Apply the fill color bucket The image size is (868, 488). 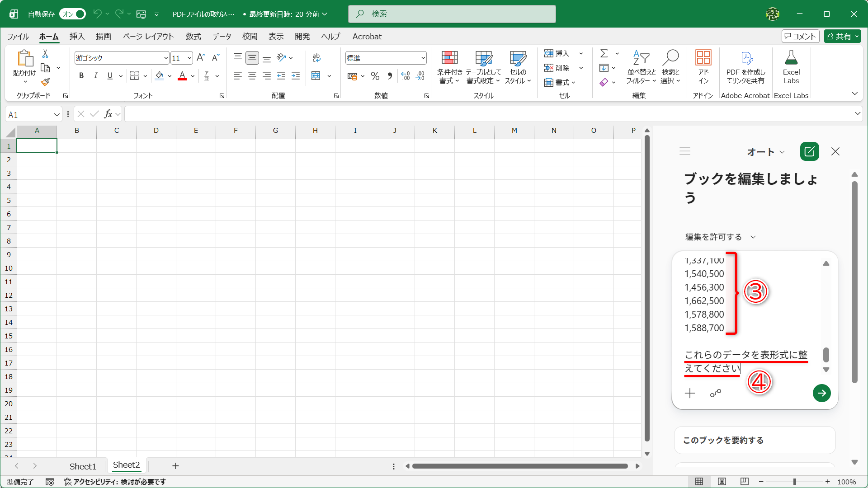159,76
